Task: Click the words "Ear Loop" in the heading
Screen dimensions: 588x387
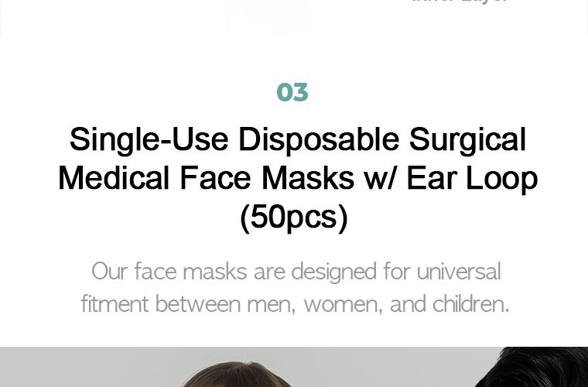Action: [x=472, y=180]
